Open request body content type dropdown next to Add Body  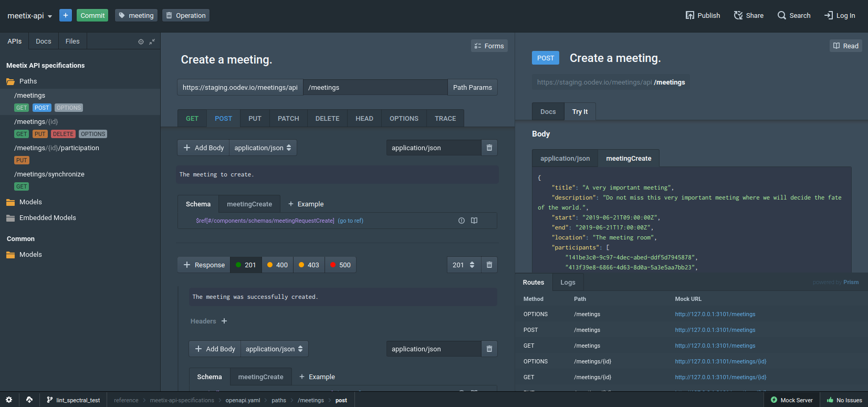tap(263, 148)
